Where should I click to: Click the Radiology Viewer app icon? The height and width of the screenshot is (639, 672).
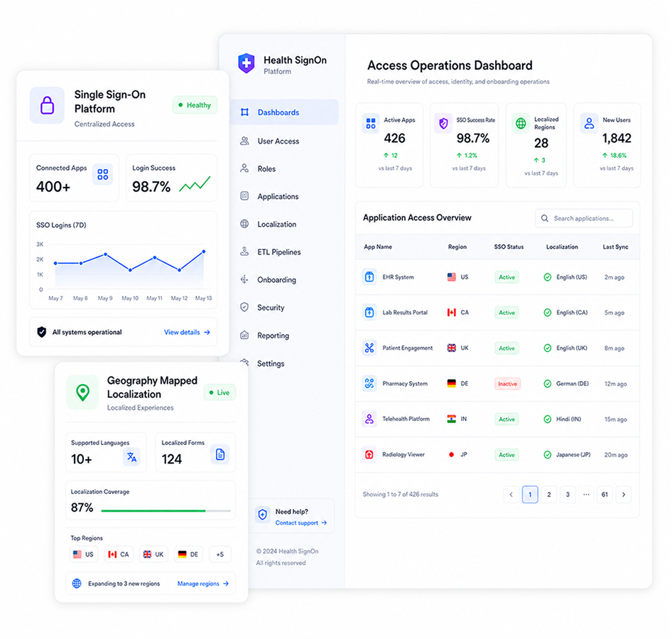(369, 455)
